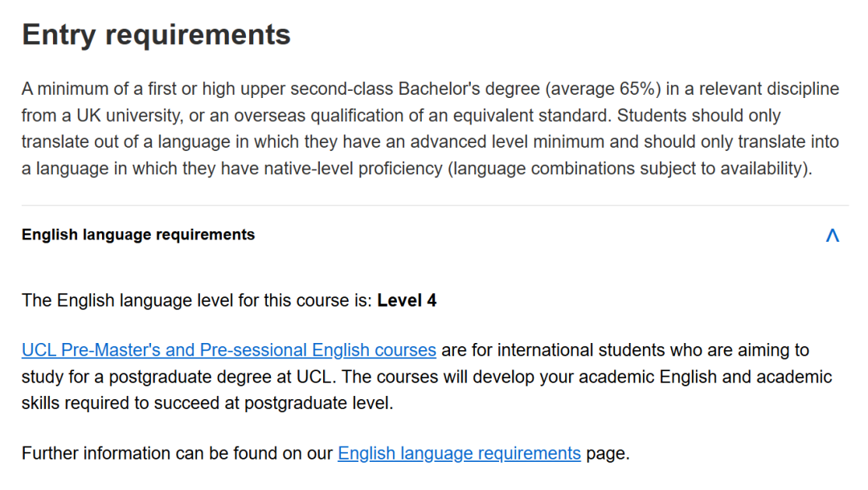Click the blue chevron beside the section title

tap(833, 235)
